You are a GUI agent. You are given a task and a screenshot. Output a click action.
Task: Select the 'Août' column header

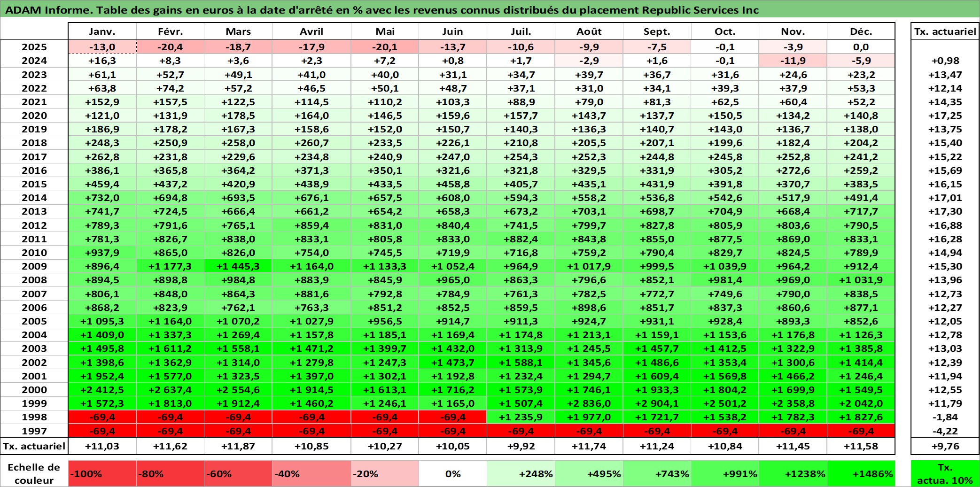(x=589, y=31)
